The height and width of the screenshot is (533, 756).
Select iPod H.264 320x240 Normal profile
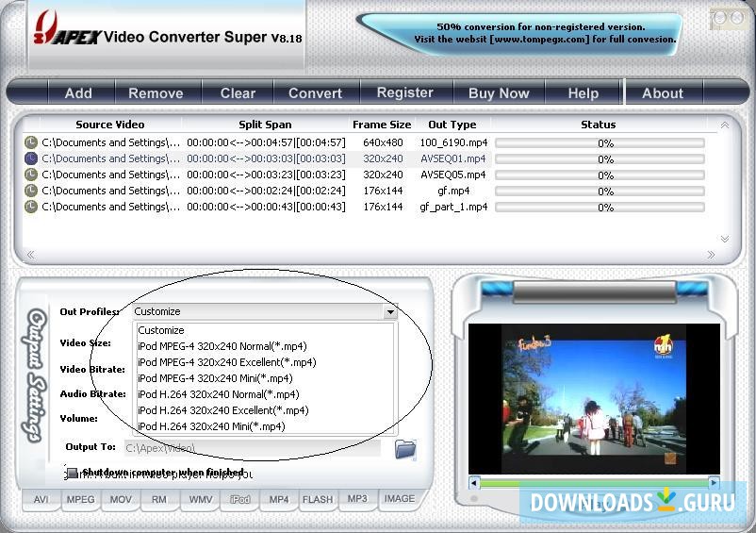click(265, 394)
